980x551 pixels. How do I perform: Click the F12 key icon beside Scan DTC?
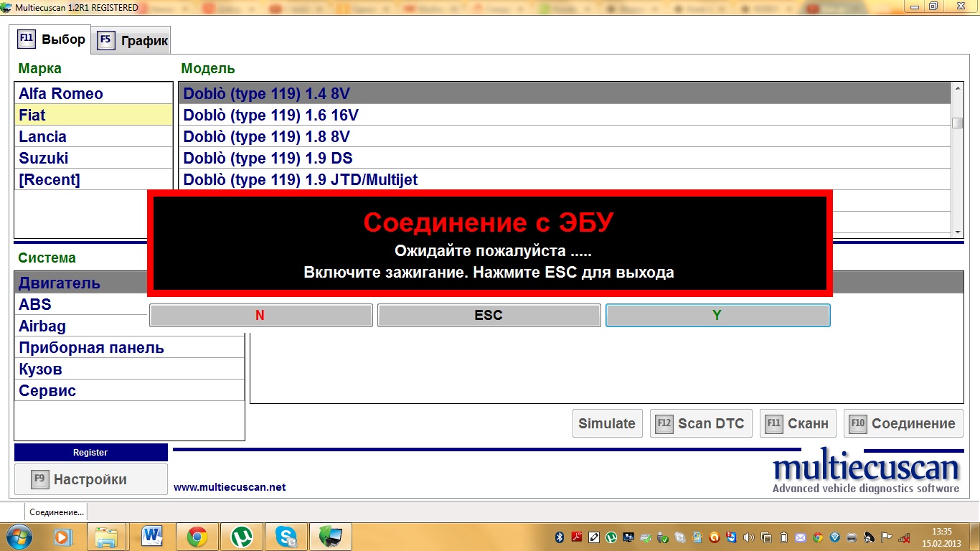[x=664, y=423]
